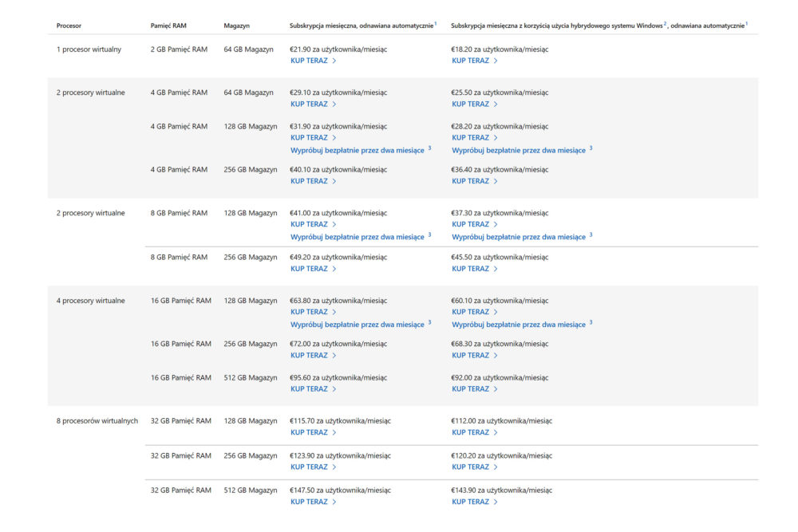Click KUP TERAZ for the €18.20 hybrid plan

point(471,61)
